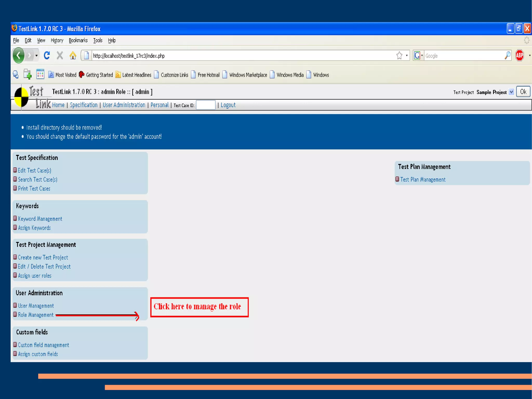The height and width of the screenshot is (399, 532).
Task: Open the Google search engine selector
Action: click(x=418, y=55)
